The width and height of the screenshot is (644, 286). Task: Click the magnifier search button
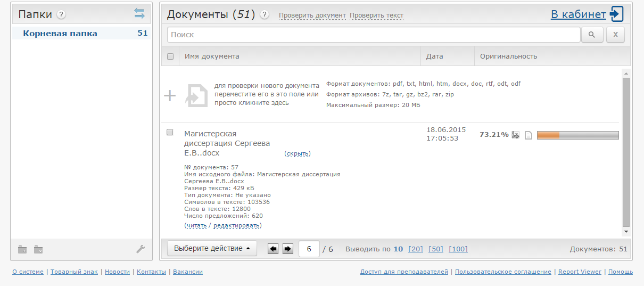(592, 35)
